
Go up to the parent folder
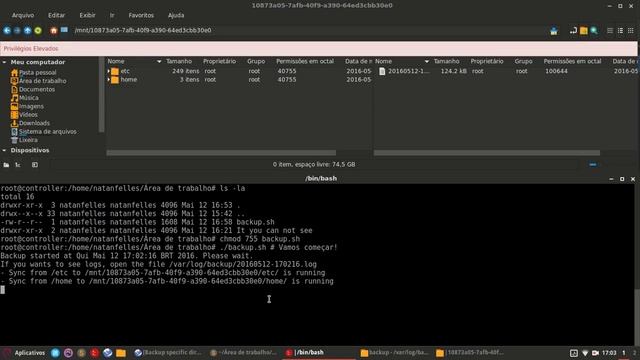27,30
